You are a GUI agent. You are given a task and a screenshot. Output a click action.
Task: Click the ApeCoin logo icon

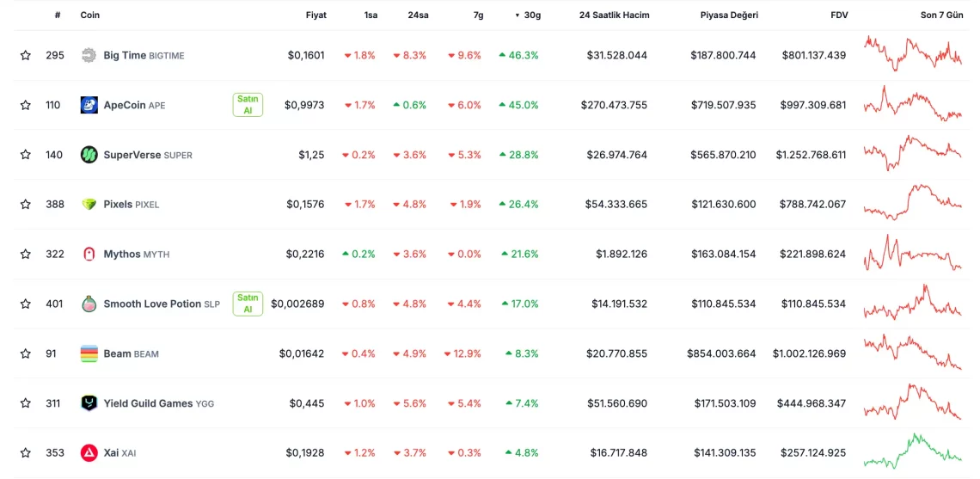pos(89,105)
